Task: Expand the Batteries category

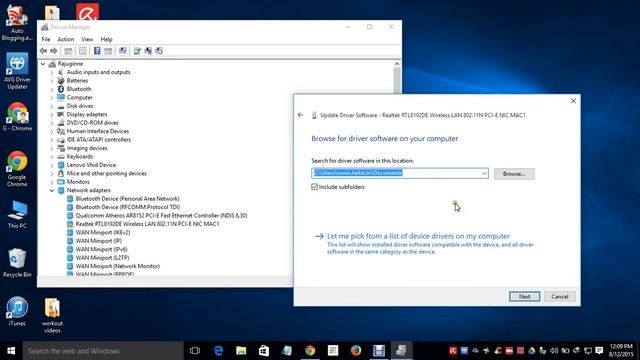Action: click(52, 81)
